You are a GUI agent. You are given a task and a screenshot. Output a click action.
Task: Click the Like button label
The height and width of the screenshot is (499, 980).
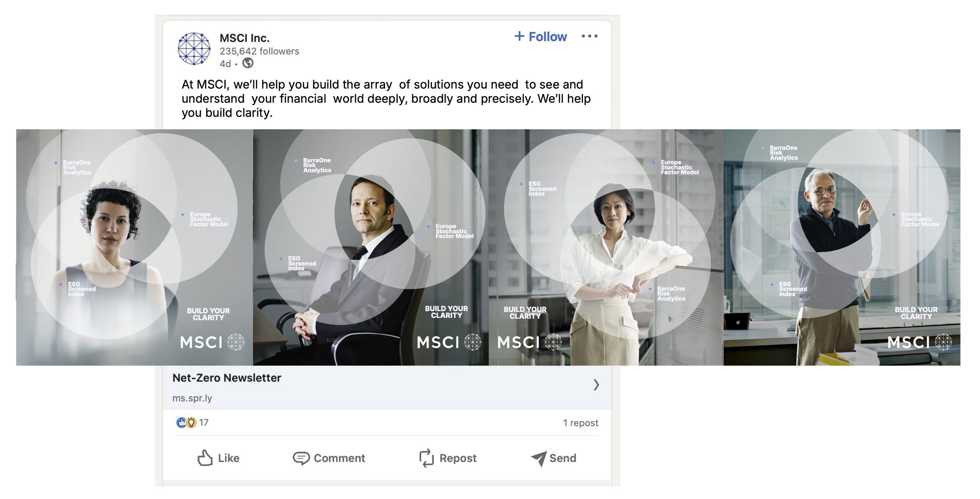click(x=229, y=458)
